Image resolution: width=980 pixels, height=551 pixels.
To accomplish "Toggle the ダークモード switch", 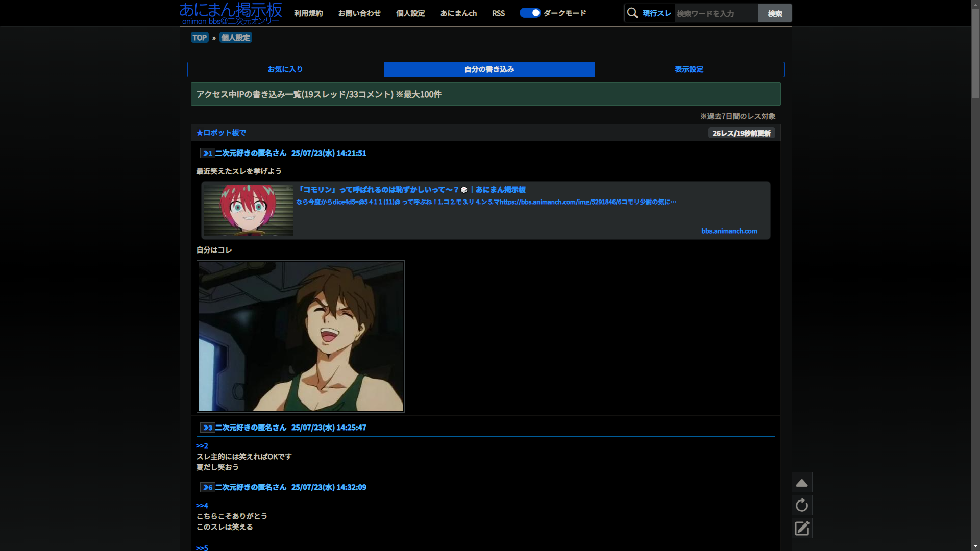I will point(530,13).
